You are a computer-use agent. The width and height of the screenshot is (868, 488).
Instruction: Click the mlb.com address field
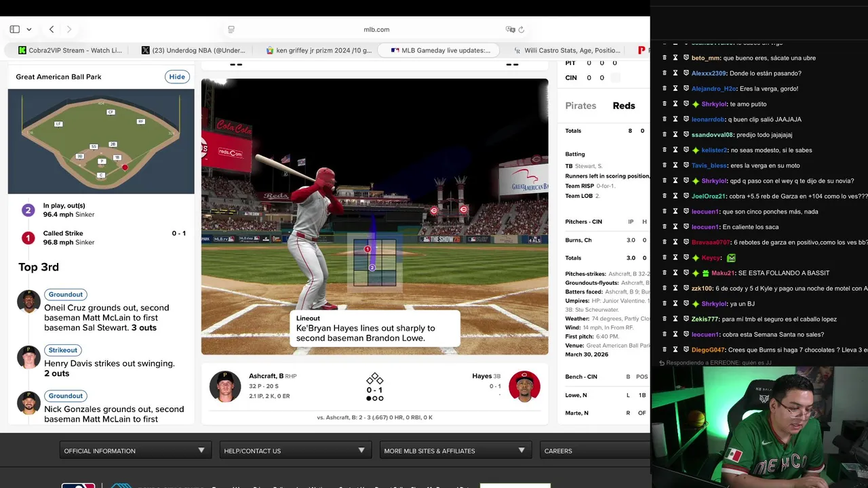click(x=376, y=29)
